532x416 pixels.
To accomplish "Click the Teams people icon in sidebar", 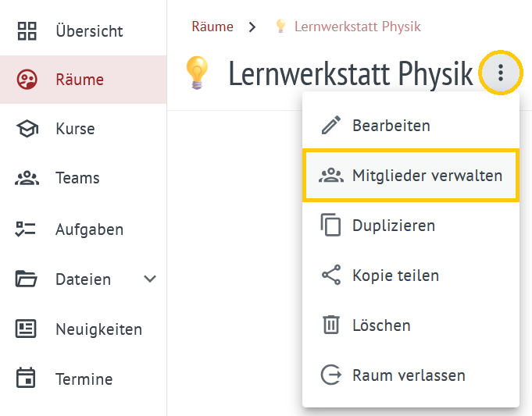I will click(27, 178).
